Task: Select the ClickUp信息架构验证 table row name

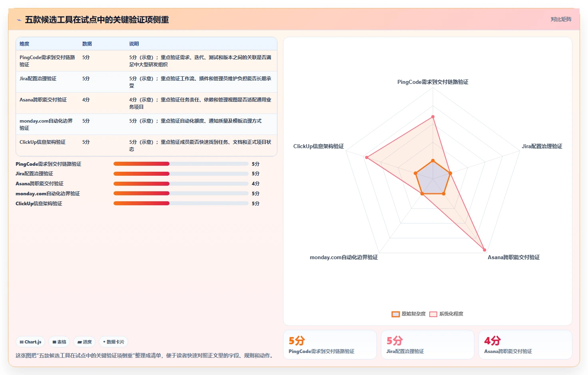Action: point(42,142)
